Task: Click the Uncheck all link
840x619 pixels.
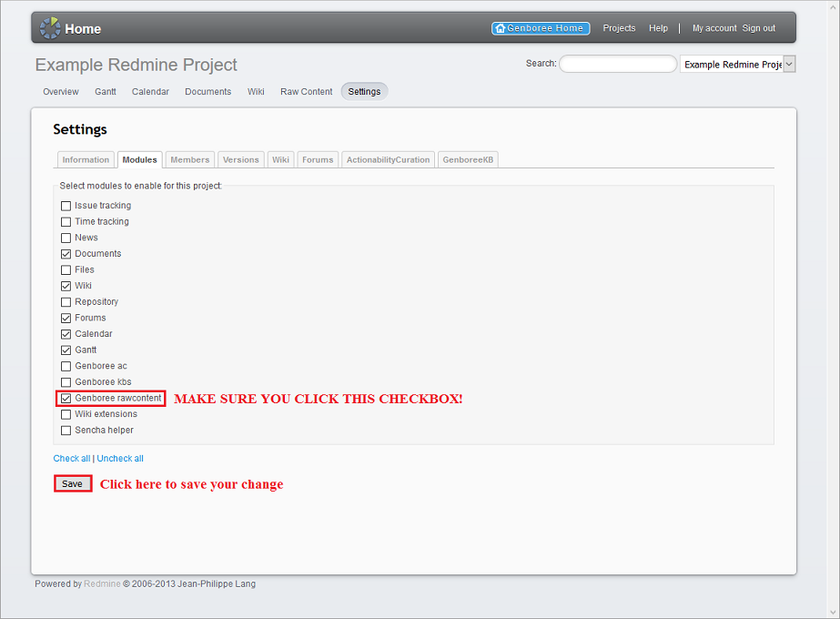Action: point(120,459)
